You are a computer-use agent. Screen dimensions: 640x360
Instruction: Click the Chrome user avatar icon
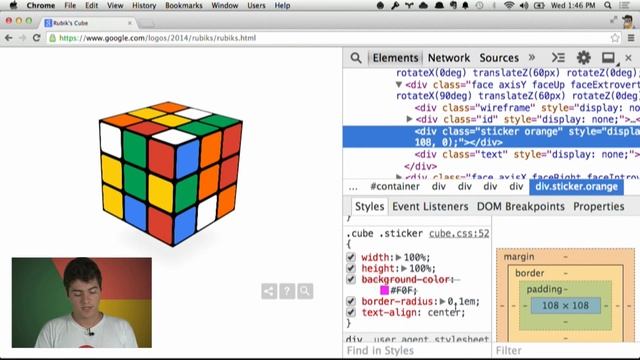[628, 22]
